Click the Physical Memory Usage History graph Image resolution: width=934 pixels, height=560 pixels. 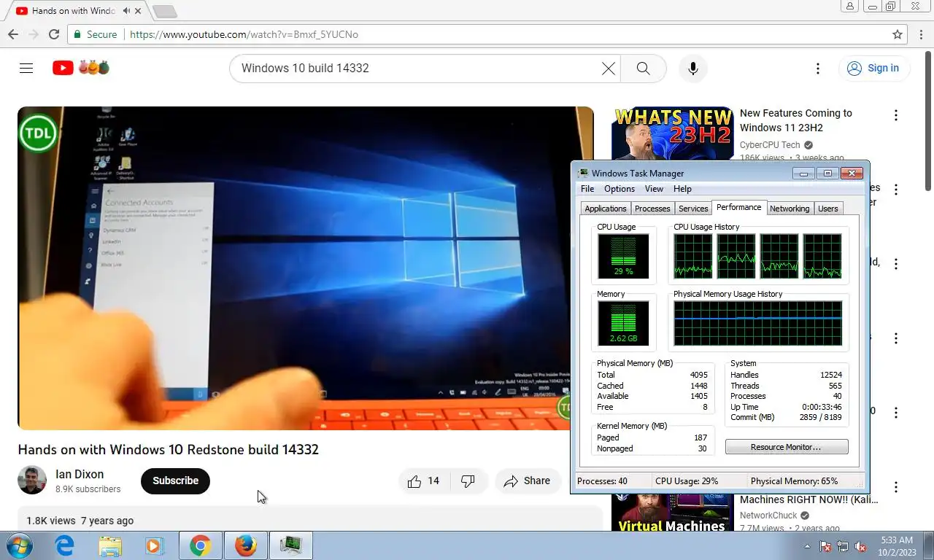click(757, 323)
